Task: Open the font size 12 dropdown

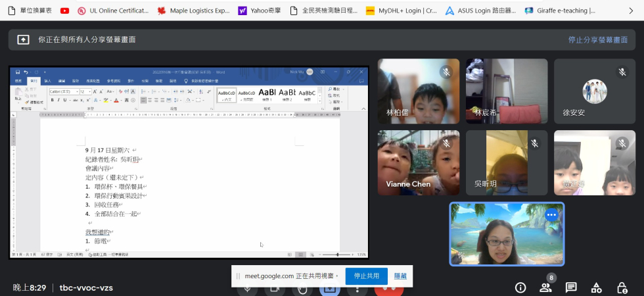Action: click(90, 91)
